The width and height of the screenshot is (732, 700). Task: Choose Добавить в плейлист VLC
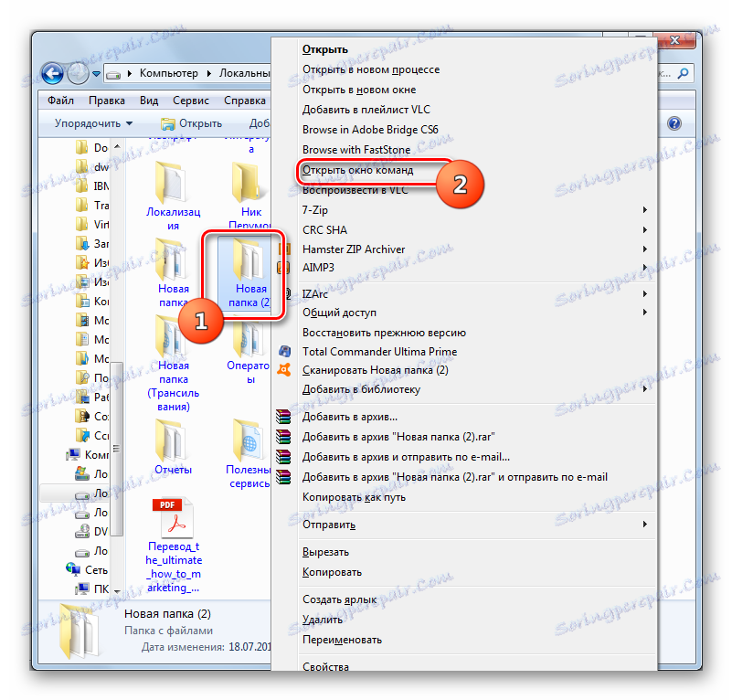(x=366, y=110)
